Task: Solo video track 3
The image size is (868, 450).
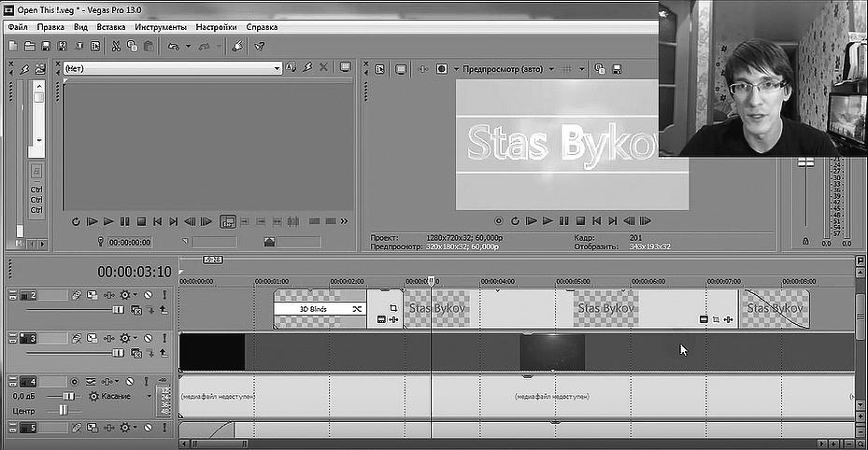Action: (x=164, y=338)
